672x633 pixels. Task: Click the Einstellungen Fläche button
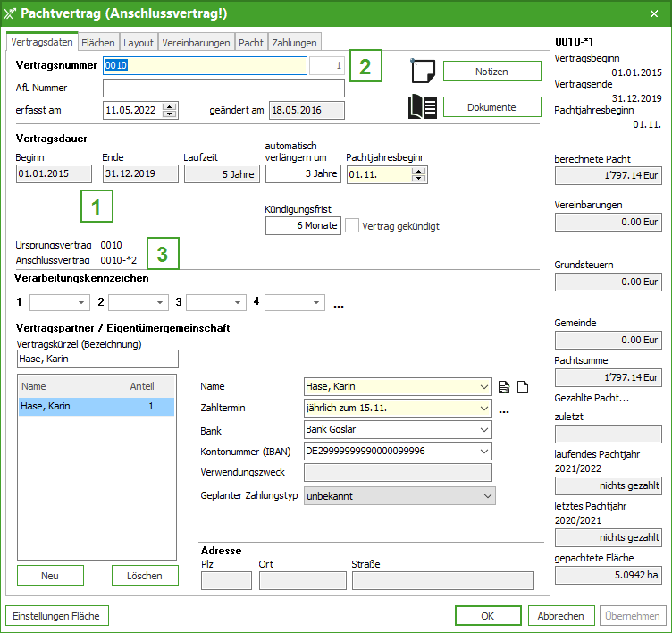[57, 616]
